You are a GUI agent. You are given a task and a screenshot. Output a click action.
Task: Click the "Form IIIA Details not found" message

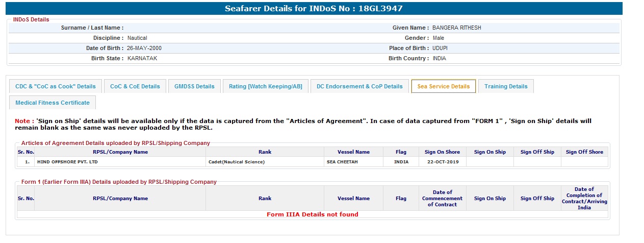pyautogui.click(x=313, y=214)
